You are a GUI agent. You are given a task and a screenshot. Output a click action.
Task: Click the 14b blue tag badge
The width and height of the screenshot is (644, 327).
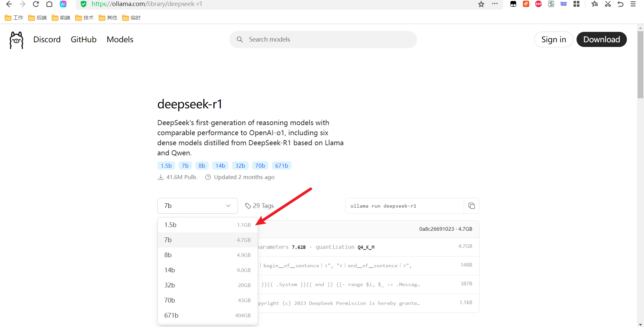click(x=220, y=166)
